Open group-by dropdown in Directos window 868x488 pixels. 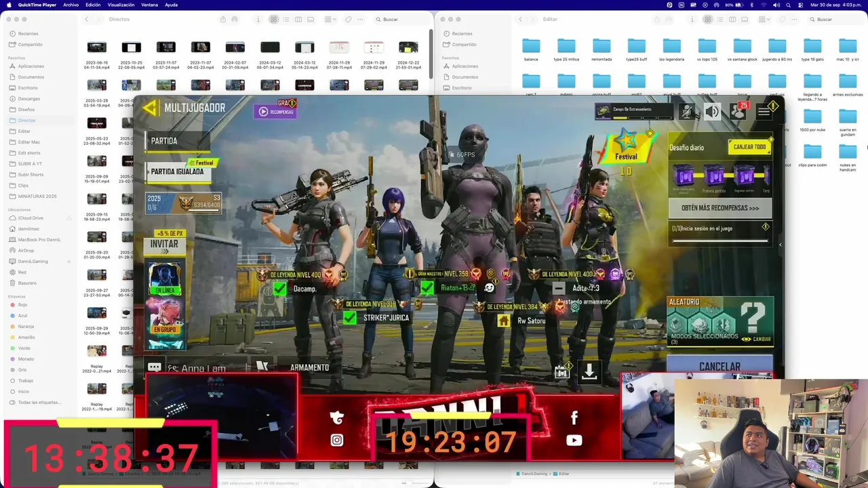330,19
